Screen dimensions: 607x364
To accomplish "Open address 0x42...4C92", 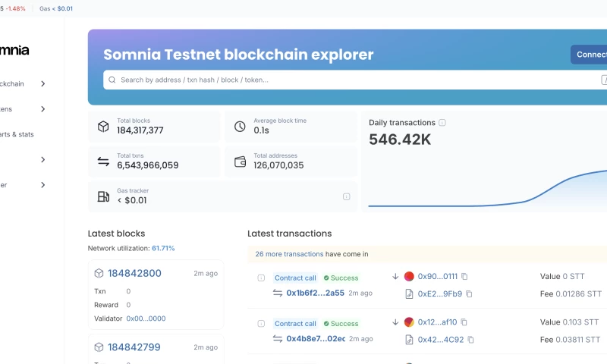I will 441,340.
